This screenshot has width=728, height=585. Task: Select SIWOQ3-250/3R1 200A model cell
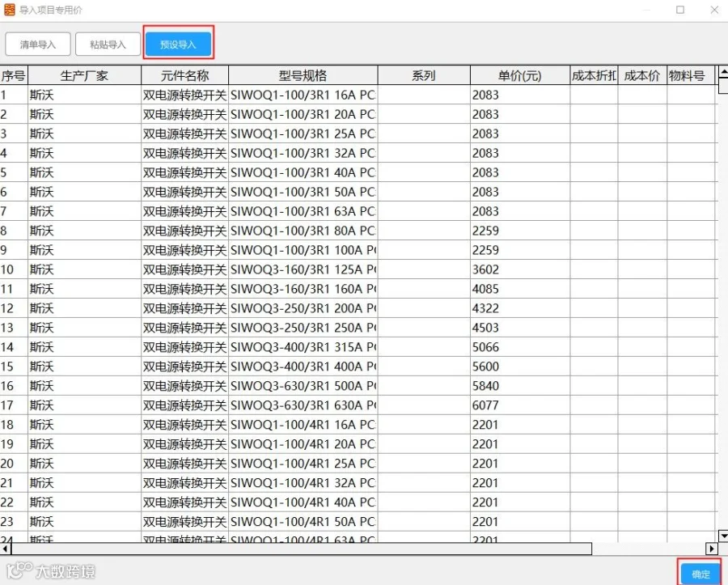point(303,308)
